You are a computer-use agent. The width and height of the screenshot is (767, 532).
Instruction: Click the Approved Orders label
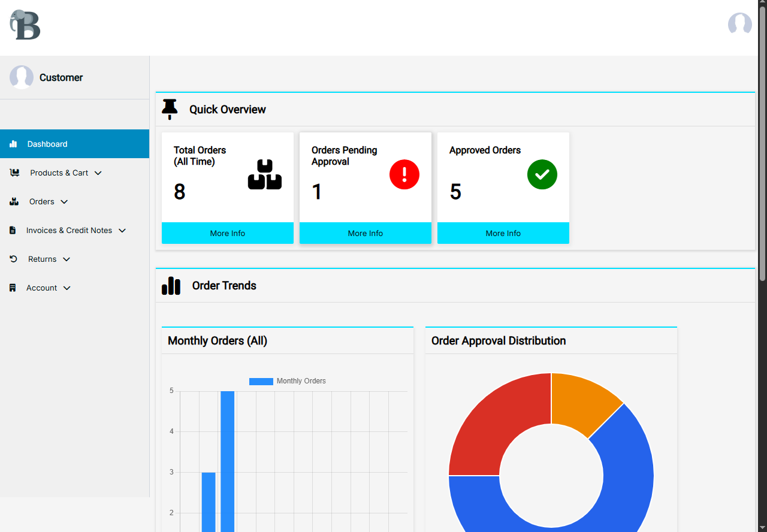485,150
